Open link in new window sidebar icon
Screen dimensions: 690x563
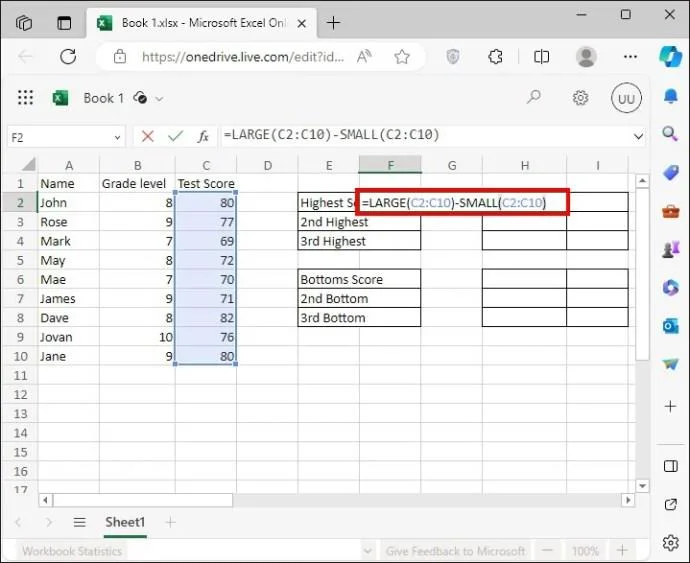coord(671,504)
